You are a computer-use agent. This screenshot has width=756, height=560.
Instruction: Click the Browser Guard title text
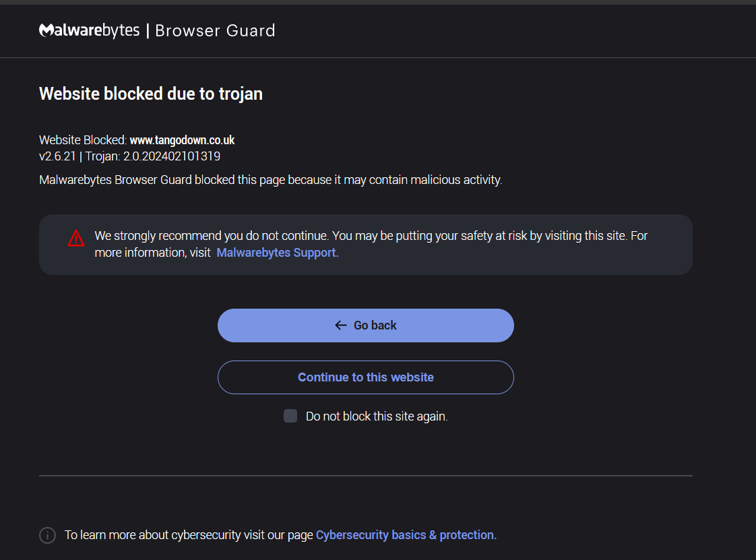(x=215, y=30)
